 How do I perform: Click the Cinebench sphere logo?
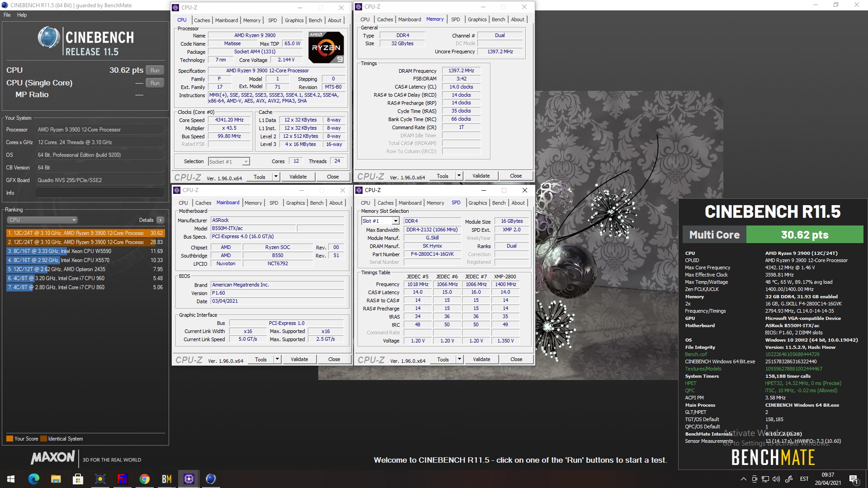pyautogui.click(x=48, y=38)
